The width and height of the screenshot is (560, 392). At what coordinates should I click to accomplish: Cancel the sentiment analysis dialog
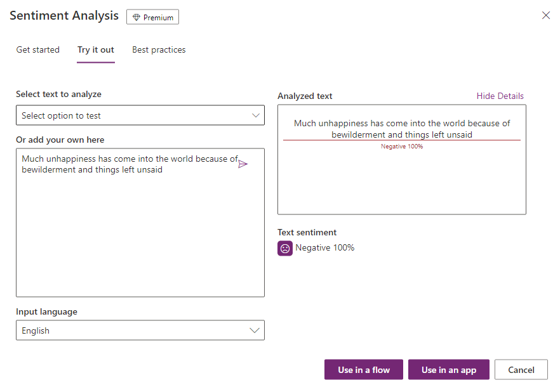(x=521, y=370)
